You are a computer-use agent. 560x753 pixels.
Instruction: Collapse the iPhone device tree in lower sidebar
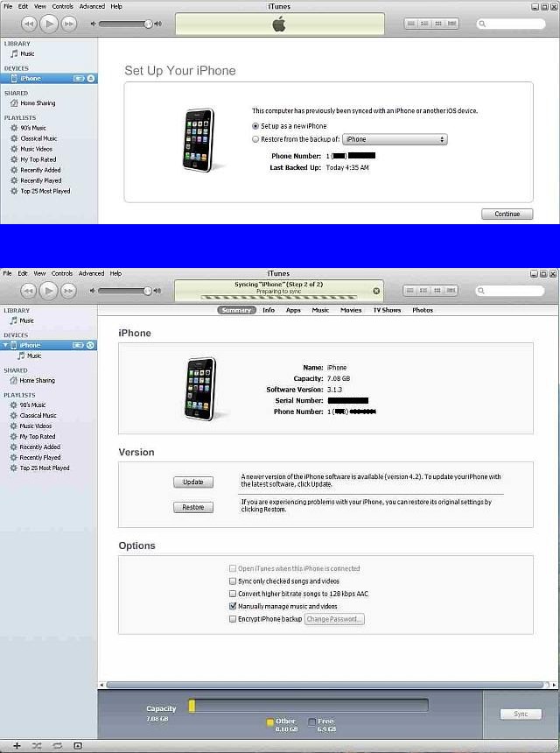[x=5, y=345]
